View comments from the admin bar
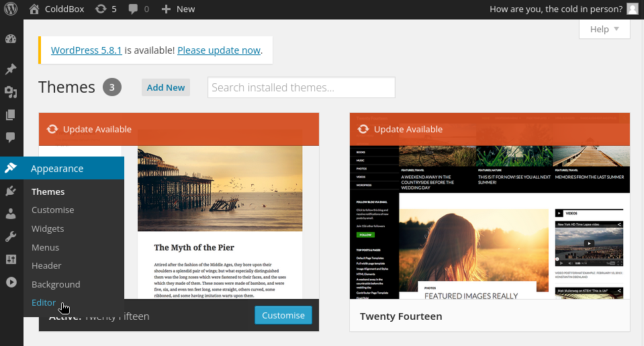The image size is (644, 346). [x=138, y=9]
